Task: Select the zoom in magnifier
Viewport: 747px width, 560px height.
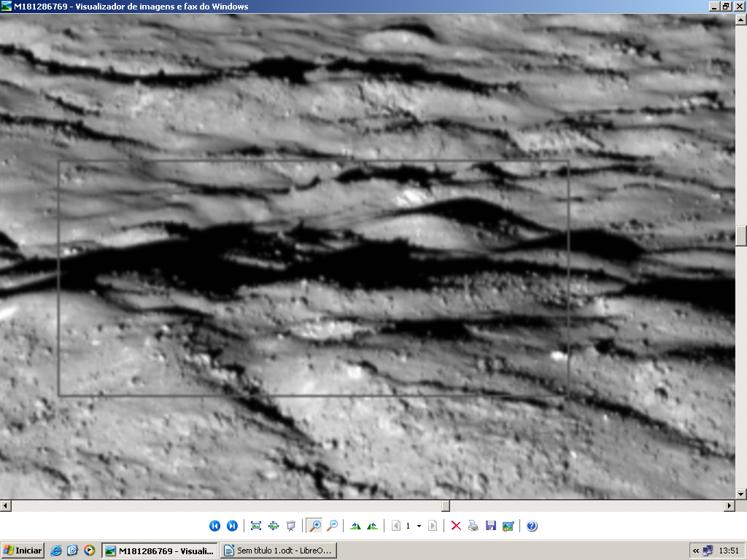Action: coord(314,526)
